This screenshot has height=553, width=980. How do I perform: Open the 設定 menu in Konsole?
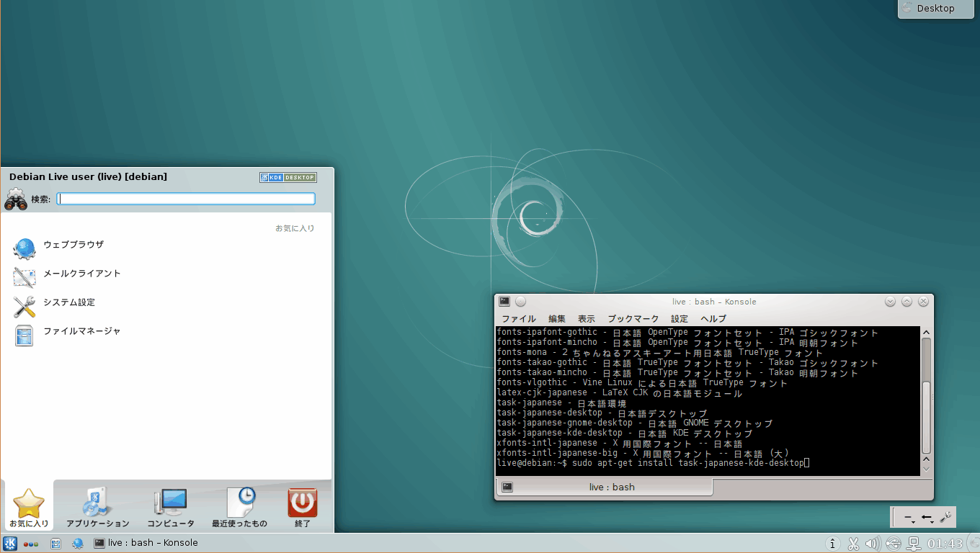680,318
